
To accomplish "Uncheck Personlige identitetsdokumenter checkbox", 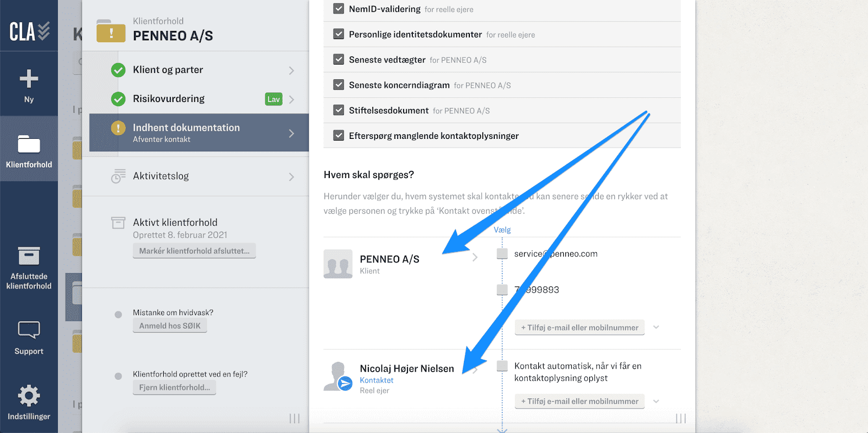I will pos(339,34).
